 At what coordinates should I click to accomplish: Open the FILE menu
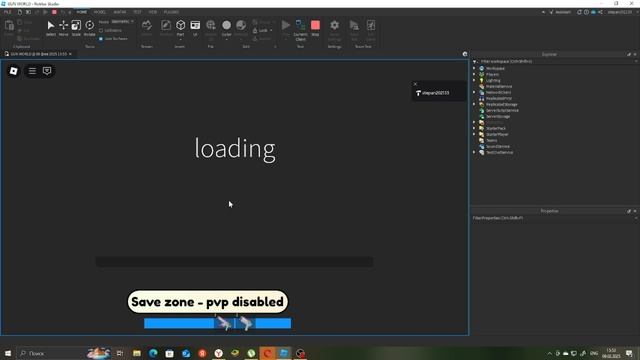coord(7,12)
